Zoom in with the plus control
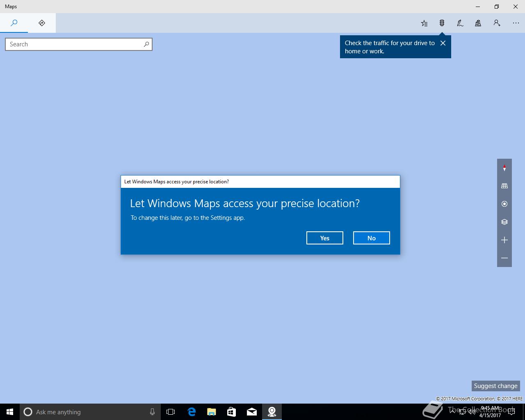This screenshot has height=420, width=525. (x=504, y=240)
